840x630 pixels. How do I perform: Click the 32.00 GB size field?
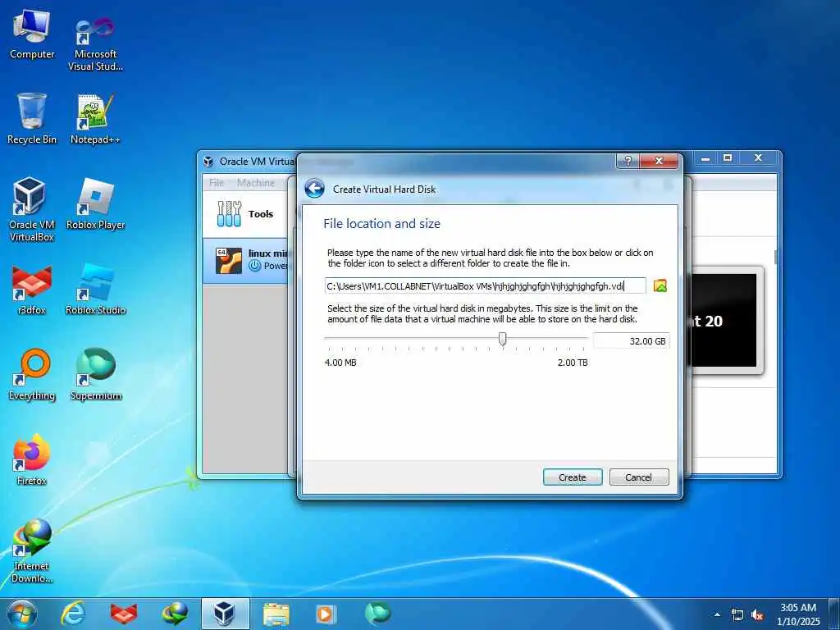pos(631,340)
